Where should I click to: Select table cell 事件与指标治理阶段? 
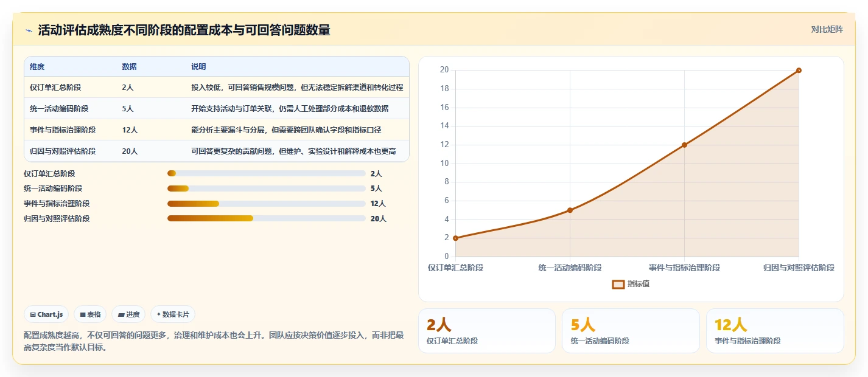tap(63, 130)
